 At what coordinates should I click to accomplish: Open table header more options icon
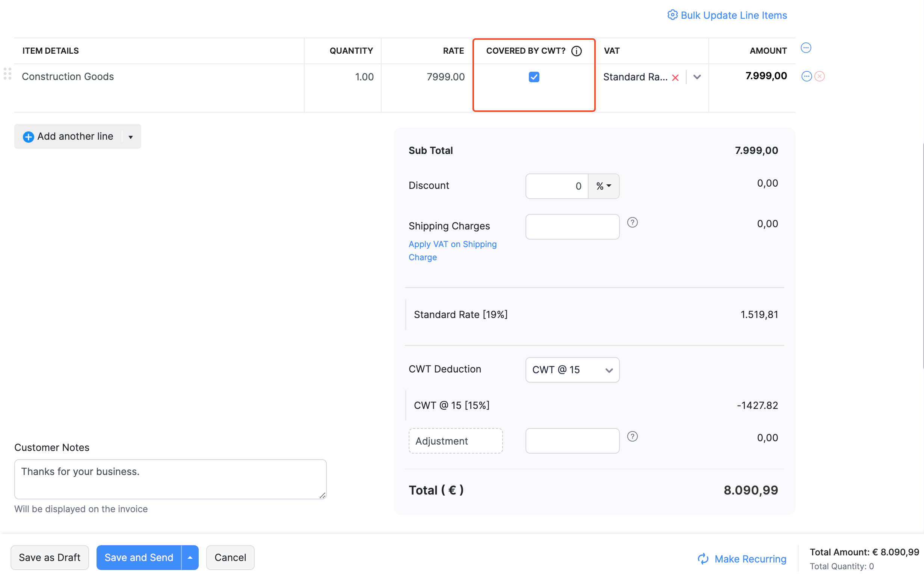pos(806,48)
